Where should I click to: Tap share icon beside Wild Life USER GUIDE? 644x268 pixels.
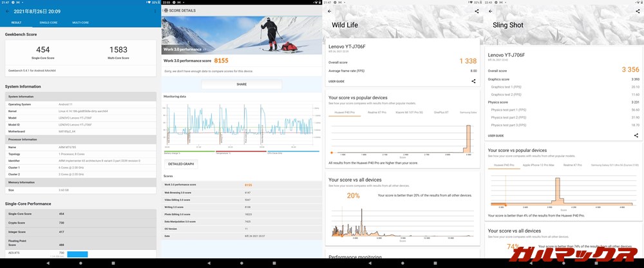tap(473, 81)
